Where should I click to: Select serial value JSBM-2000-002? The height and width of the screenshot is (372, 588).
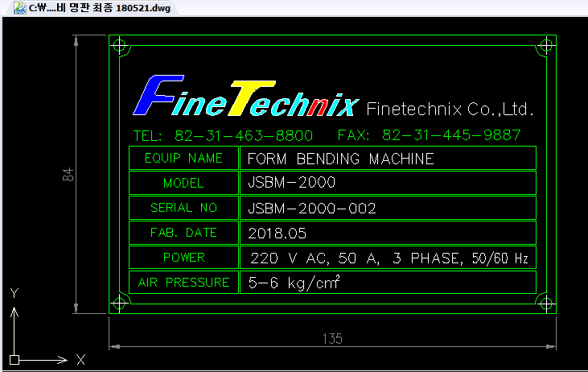312,209
